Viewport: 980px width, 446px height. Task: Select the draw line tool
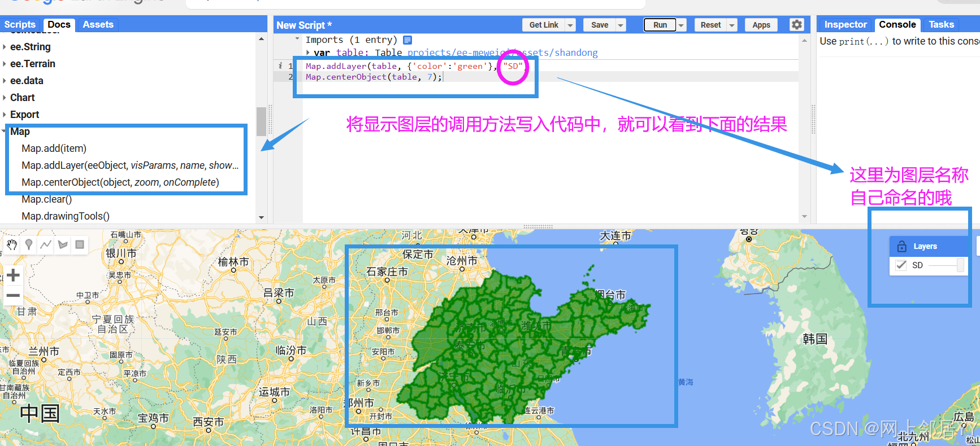pos(46,244)
